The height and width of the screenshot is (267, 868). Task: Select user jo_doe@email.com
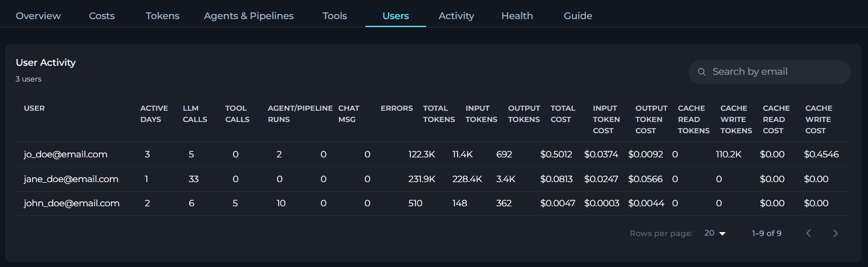tap(65, 154)
